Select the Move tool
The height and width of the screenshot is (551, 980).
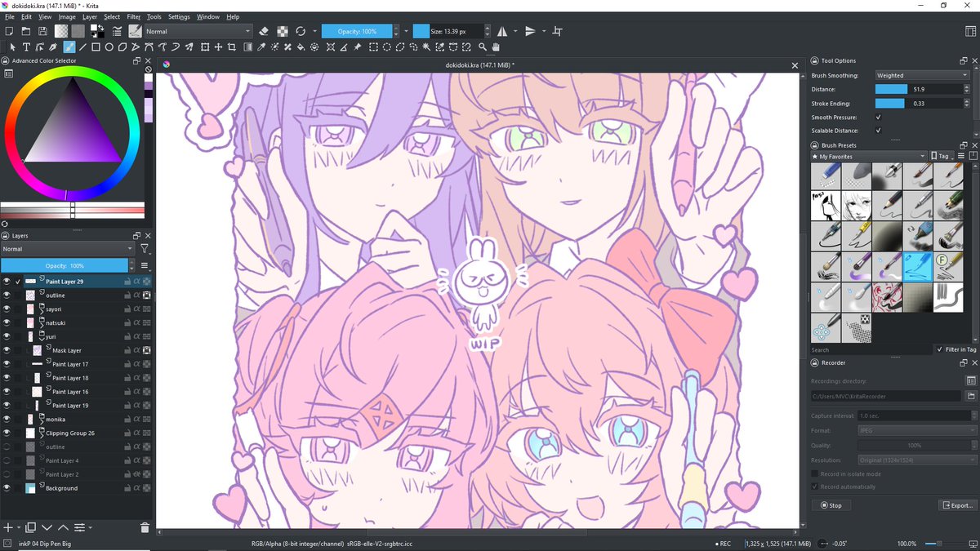220,47
